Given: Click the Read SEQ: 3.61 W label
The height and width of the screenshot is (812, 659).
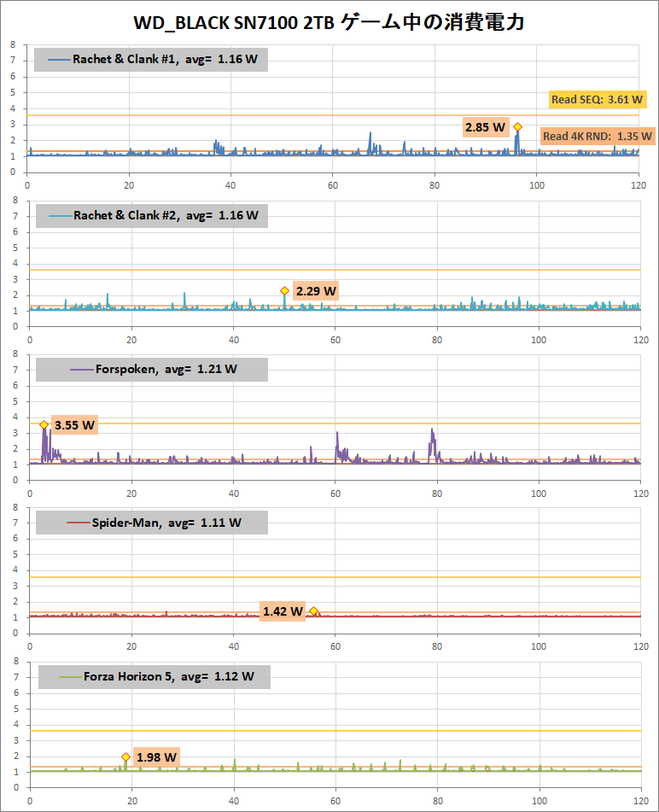Looking at the screenshot, I should (598, 99).
